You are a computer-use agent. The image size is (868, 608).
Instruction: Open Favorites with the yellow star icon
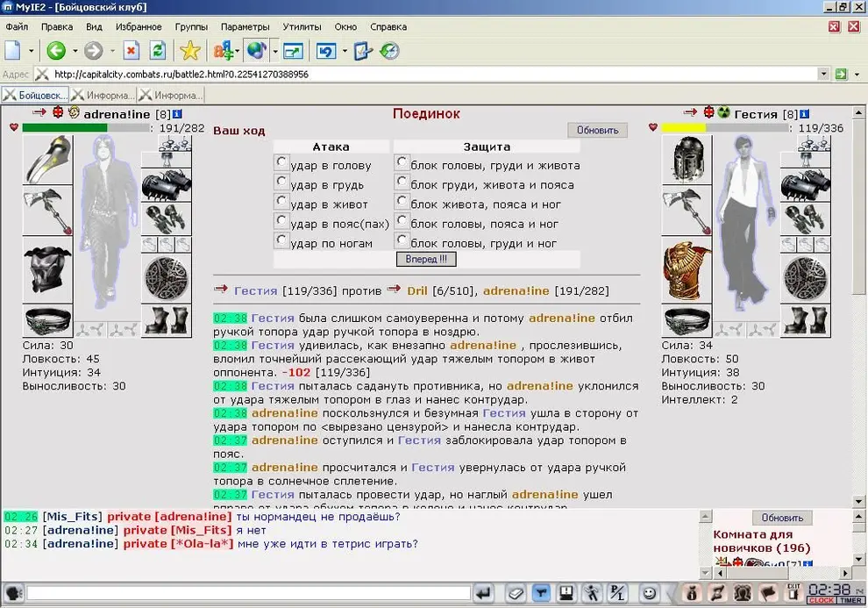click(189, 51)
